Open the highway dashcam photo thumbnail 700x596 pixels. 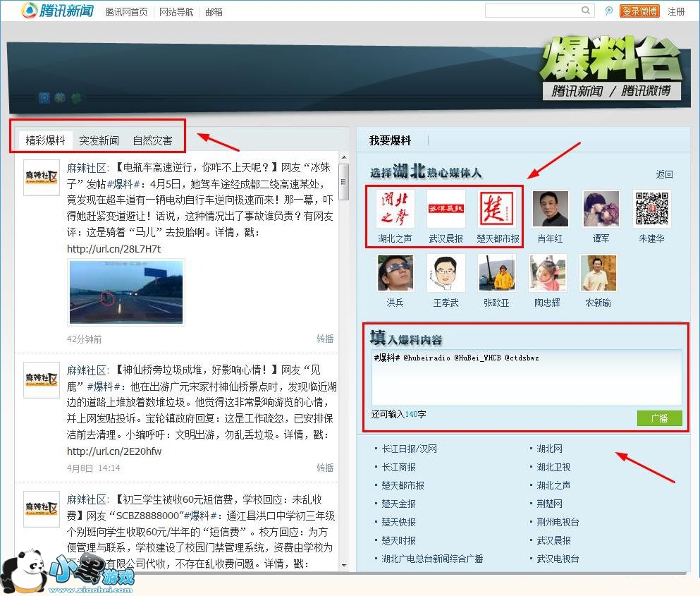coord(126,292)
